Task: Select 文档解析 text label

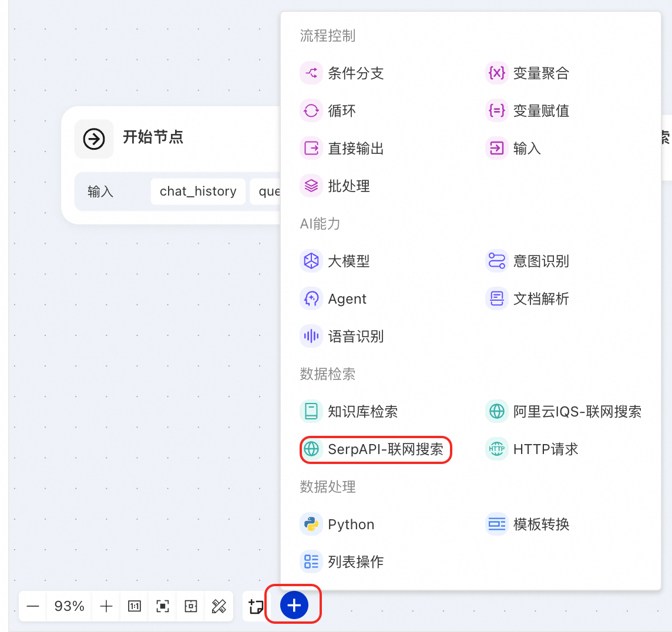Action: [541, 298]
